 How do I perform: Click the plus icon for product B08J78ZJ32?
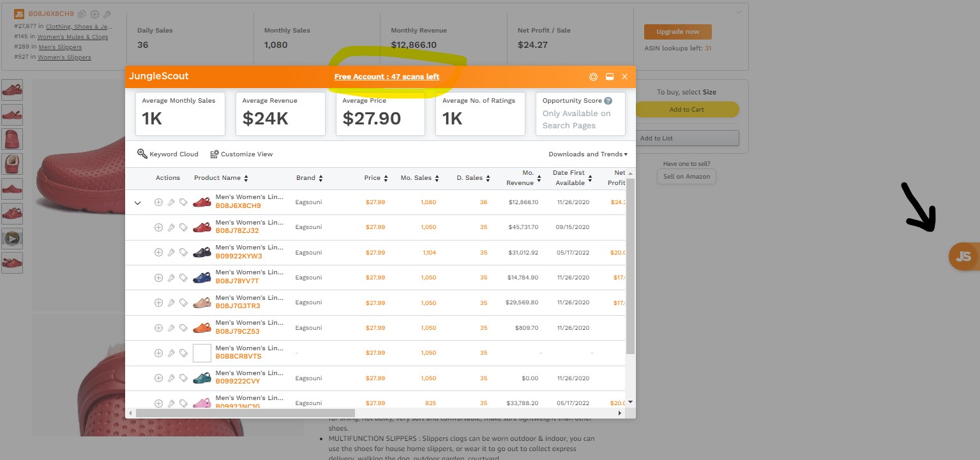point(158,227)
